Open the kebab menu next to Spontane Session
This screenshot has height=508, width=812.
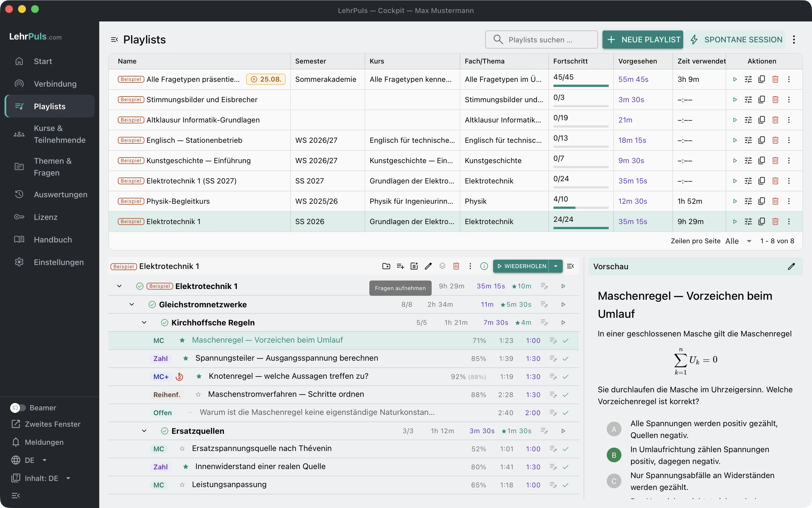[x=794, y=40]
